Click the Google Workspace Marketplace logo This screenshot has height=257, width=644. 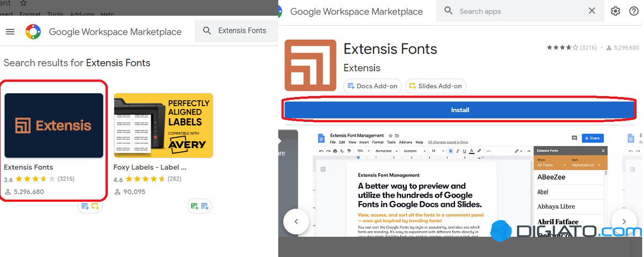coord(33,32)
